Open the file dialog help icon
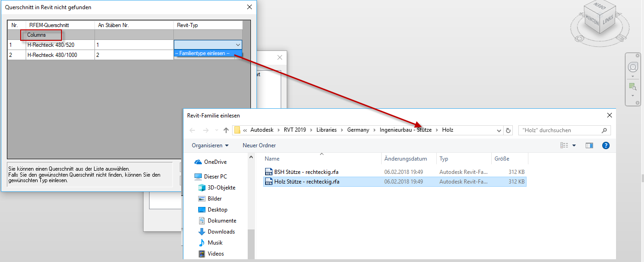The image size is (644, 262). (x=605, y=145)
